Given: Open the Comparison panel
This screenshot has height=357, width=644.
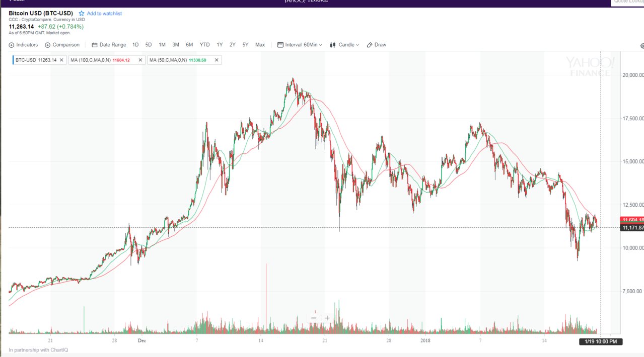Looking at the screenshot, I should 62,45.
